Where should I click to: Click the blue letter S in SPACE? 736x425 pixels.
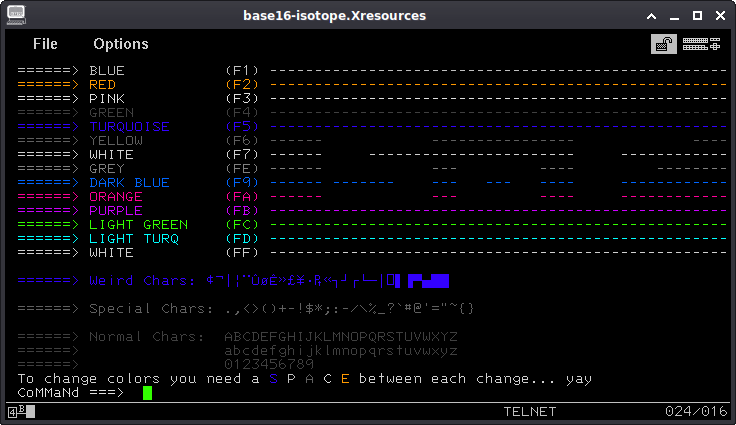(273, 379)
